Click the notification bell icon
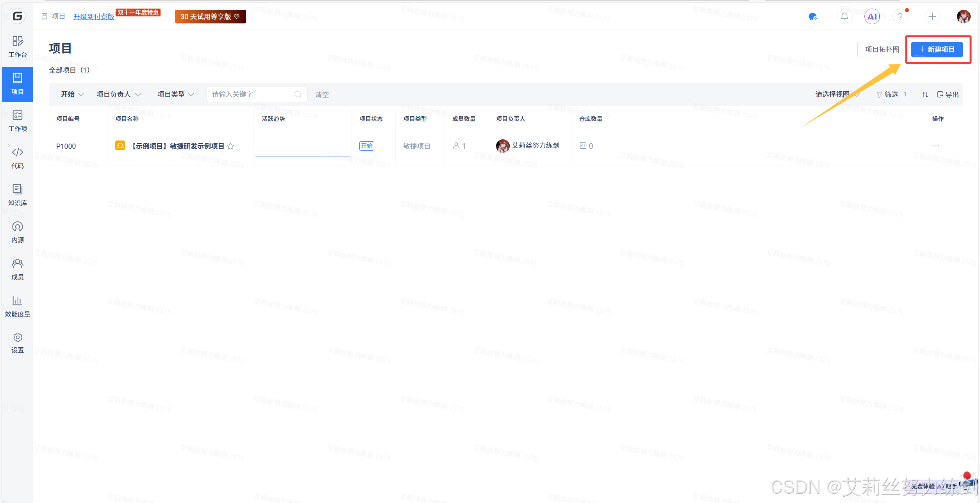The height and width of the screenshot is (503, 980). 844,16
